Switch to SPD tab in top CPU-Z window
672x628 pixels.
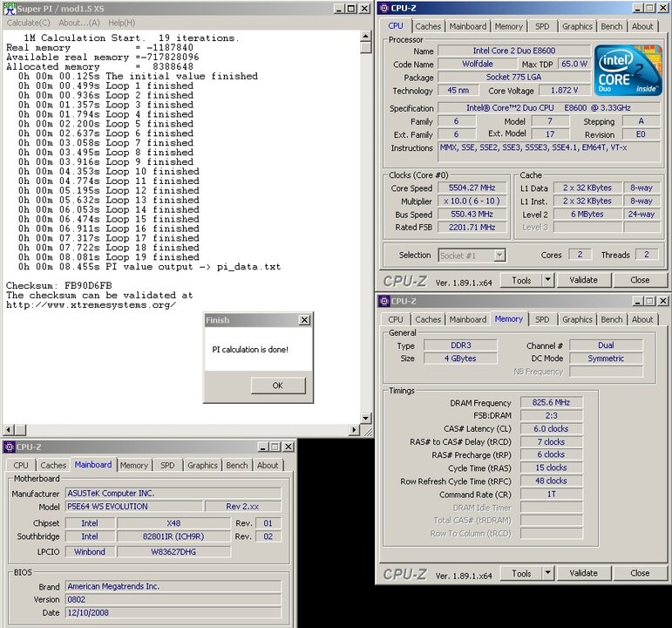[542, 26]
